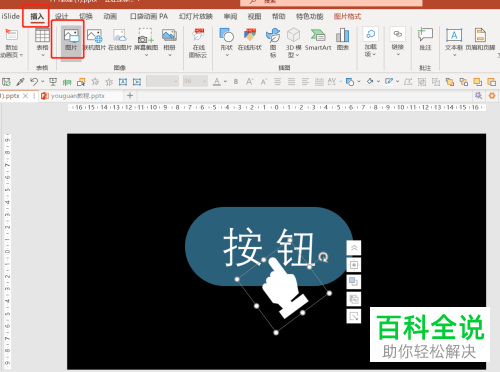This screenshot has width=500, height=372.
Task: Click the 图标 (Icons) duck-leaf icon
Action: [x=273, y=35]
